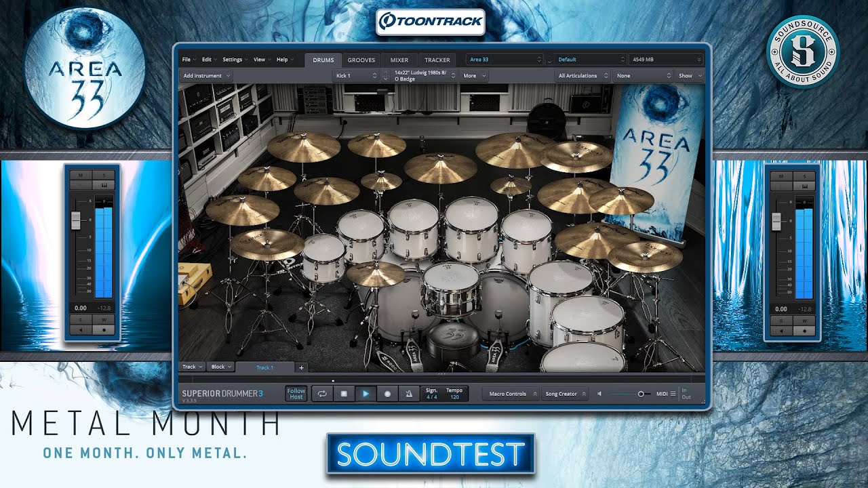Click the large floor tom at bottom

[x=584, y=357]
